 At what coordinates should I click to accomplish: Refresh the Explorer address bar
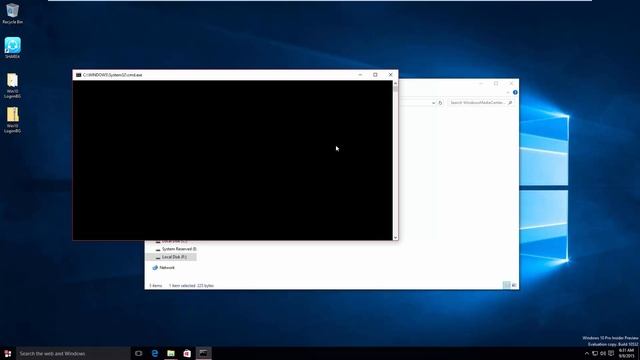440,103
